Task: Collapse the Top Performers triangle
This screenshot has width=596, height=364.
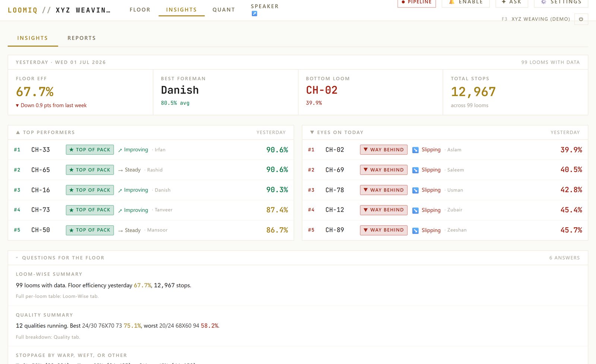Action: pyautogui.click(x=18, y=132)
